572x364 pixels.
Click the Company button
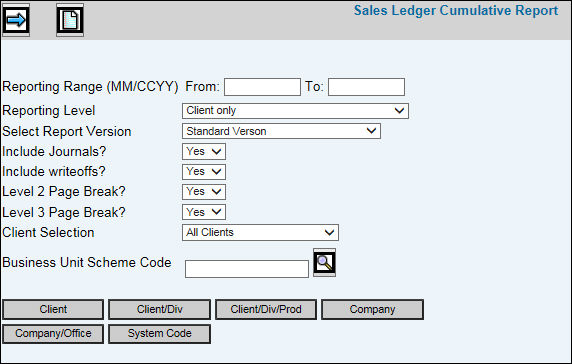[372, 309]
